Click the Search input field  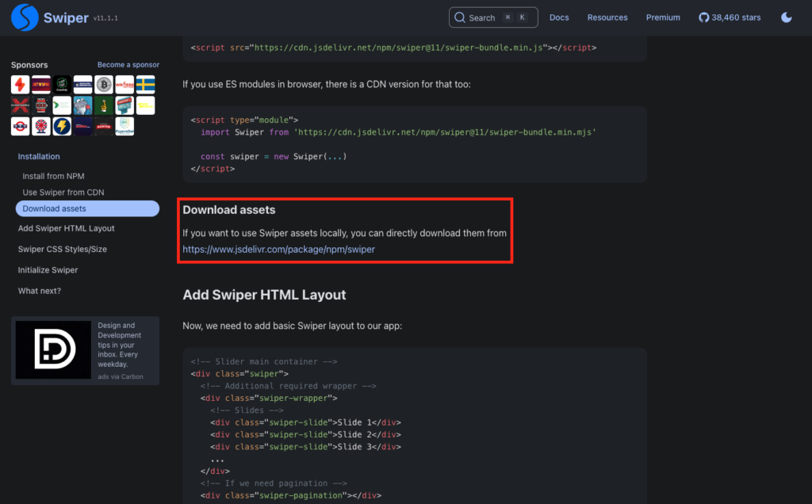(493, 17)
